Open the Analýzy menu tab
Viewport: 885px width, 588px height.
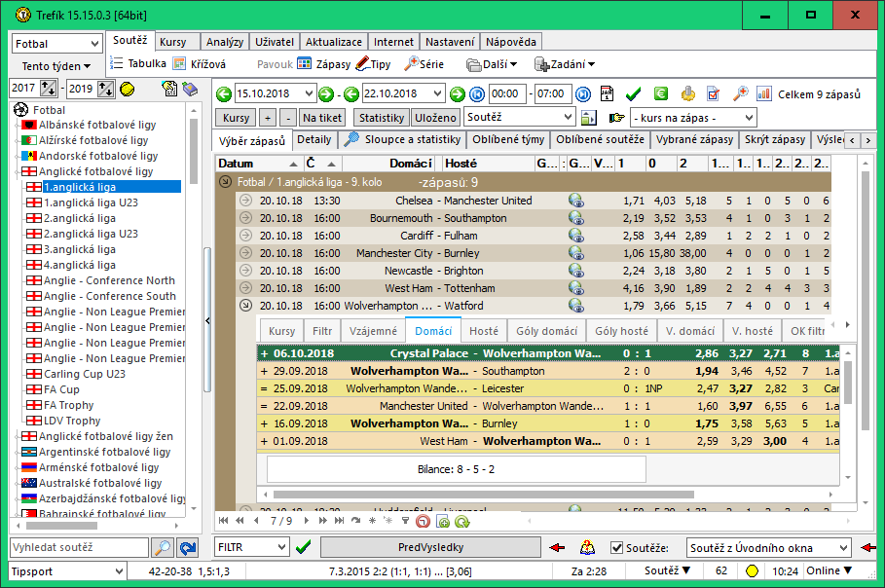tap(225, 42)
